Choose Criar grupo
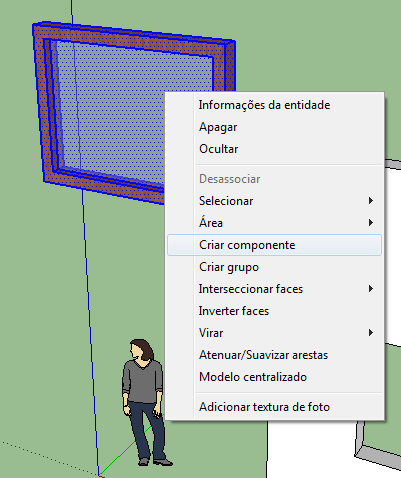The image size is (401, 478). click(274, 267)
